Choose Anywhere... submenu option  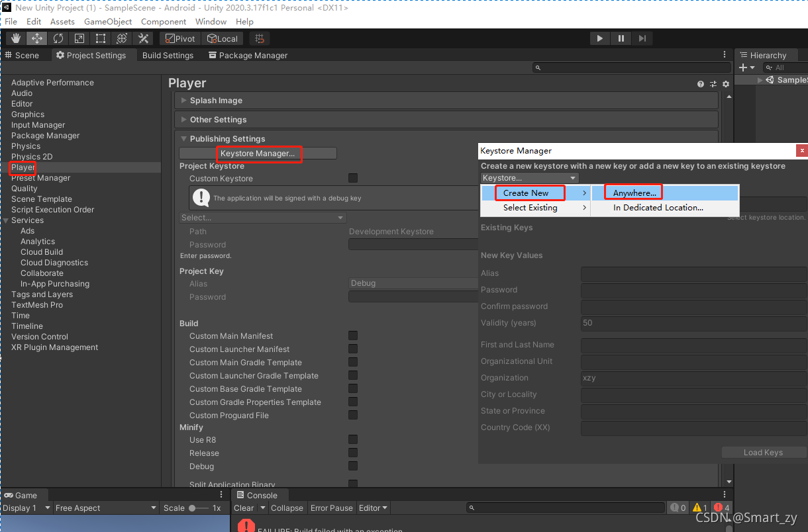tap(665, 193)
